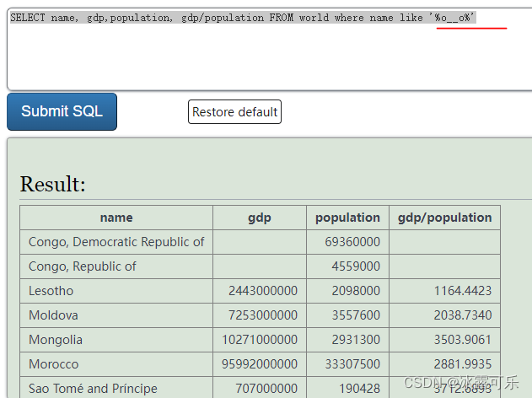Click gdp/population value 3503.9061

pyautogui.click(x=463, y=340)
